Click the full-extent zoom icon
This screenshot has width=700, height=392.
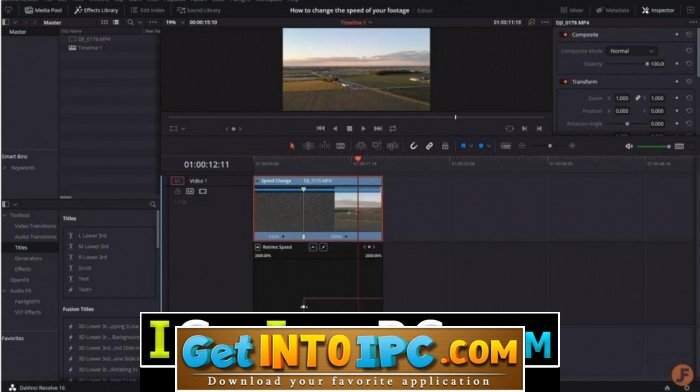click(505, 146)
